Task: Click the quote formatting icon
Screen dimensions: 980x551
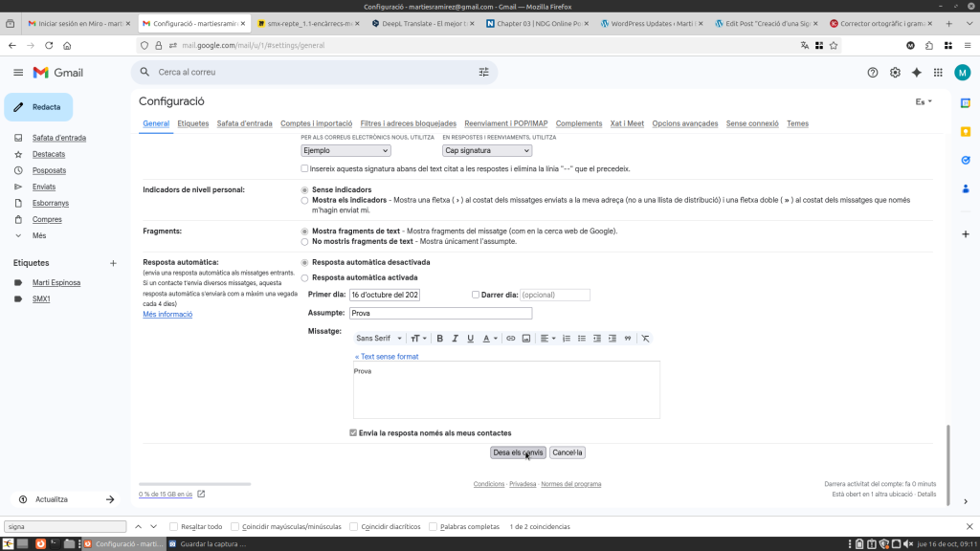Action: pyautogui.click(x=628, y=339)
